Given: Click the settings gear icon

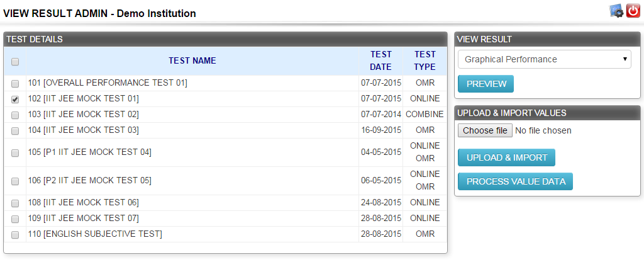Looking at the screenshot, I should 616,11.
